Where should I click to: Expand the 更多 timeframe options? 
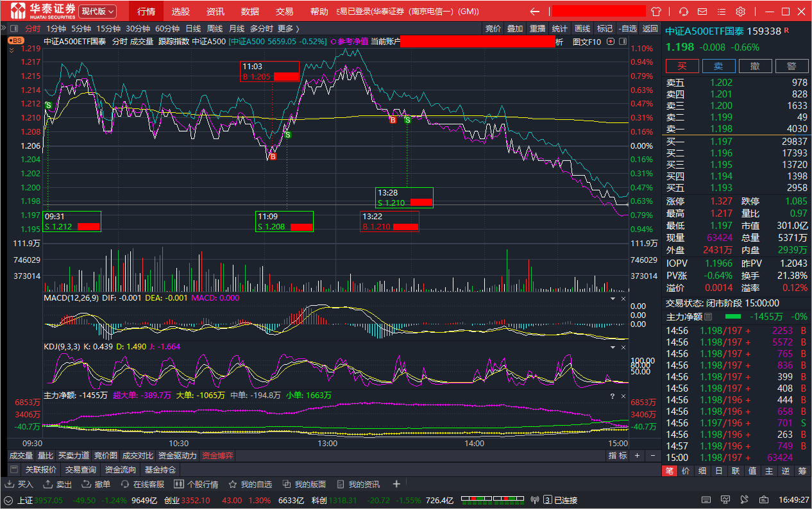[x=288, y=28]
